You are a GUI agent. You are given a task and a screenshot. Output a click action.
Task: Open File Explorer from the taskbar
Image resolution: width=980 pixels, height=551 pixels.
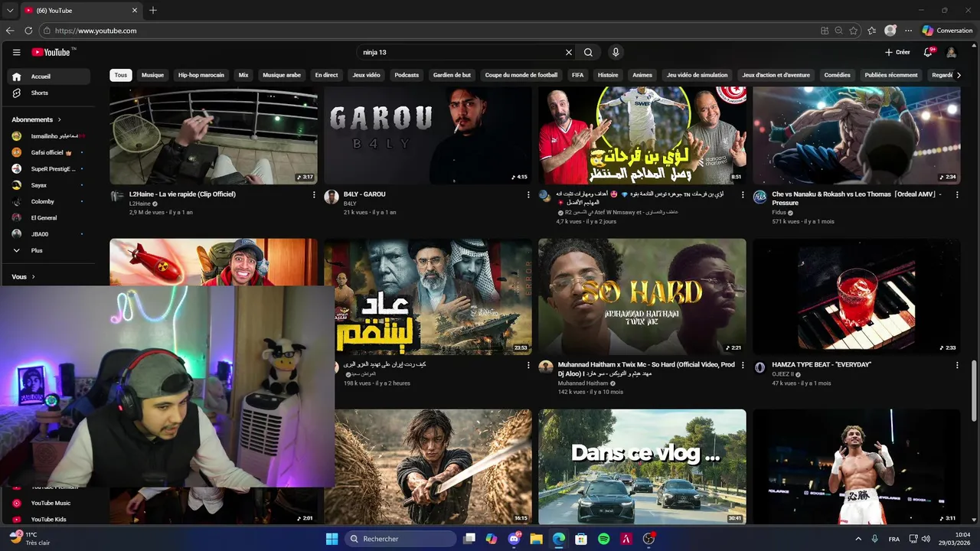click(536, 539)
